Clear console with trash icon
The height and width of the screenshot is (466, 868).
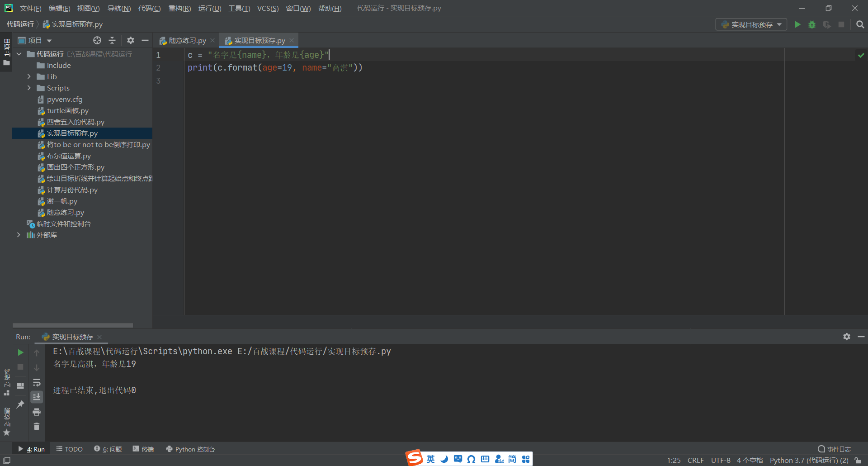pos(37,426)
